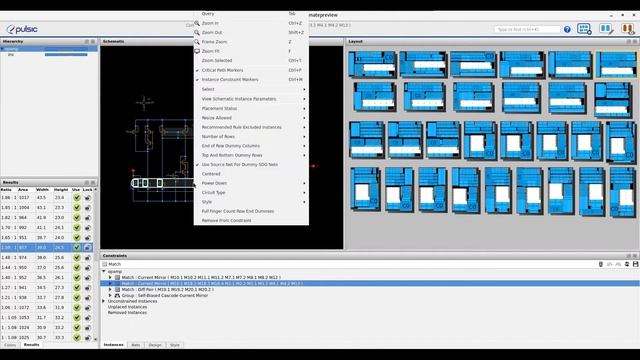This screenshot has width=640, height=360.
Task: Toggle the lock for the 1.44 : 1 result
Action: pos(87,267)
